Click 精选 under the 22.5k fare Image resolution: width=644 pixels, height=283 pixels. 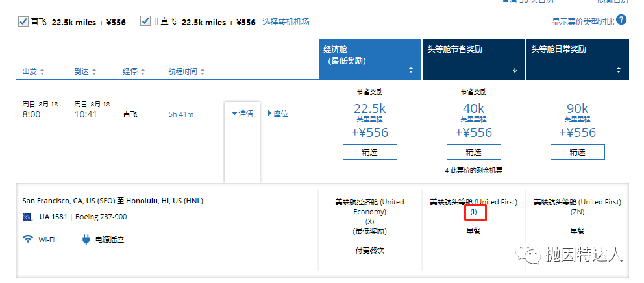[370, 152]
